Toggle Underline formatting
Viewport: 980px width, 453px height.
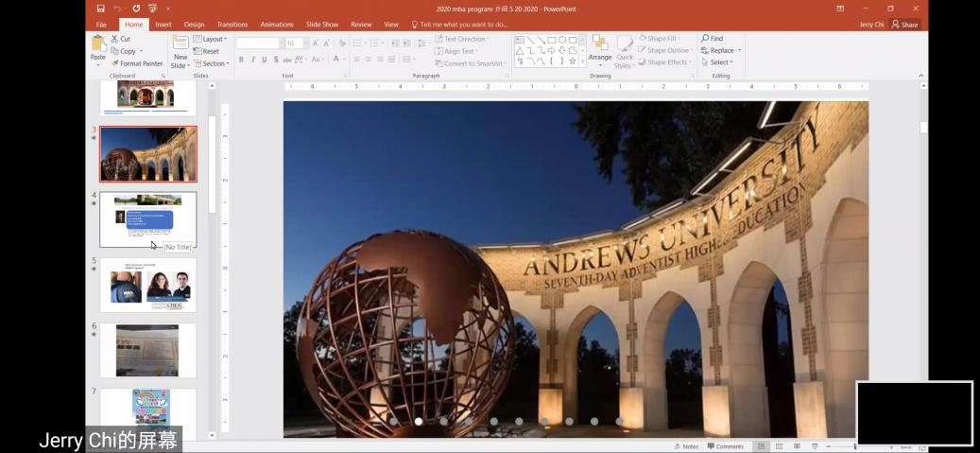pos(265,60)
